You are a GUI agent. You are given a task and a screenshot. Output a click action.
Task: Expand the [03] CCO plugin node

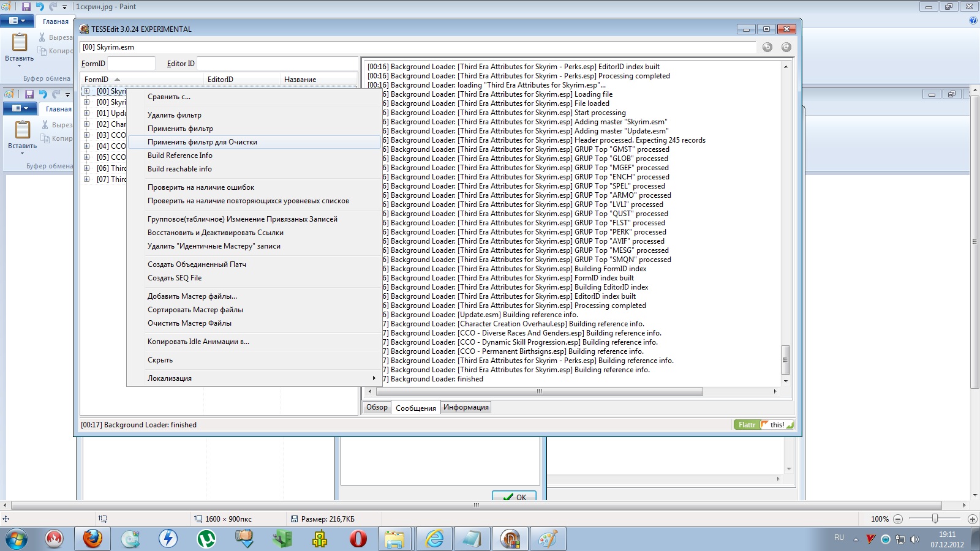[87, 135]
